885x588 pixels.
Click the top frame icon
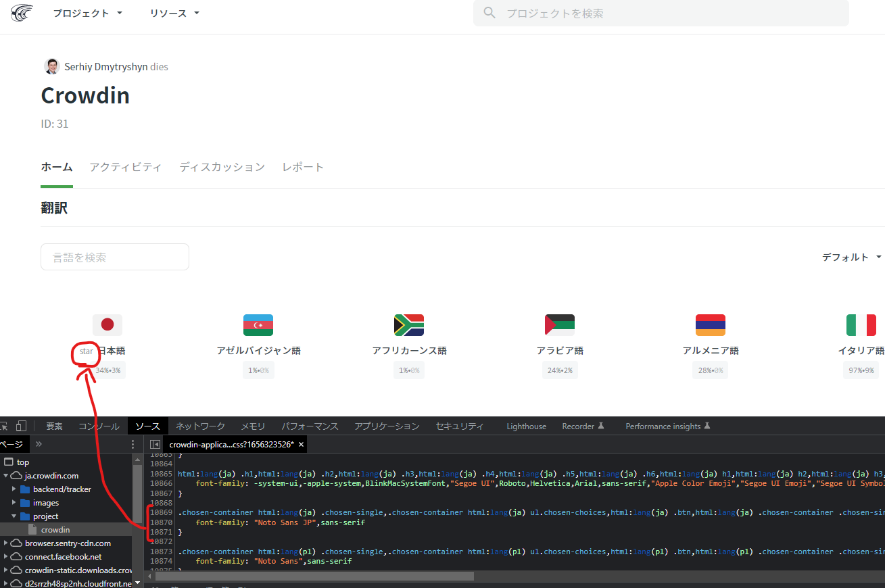pyautogui.click(x=9, y=462)
